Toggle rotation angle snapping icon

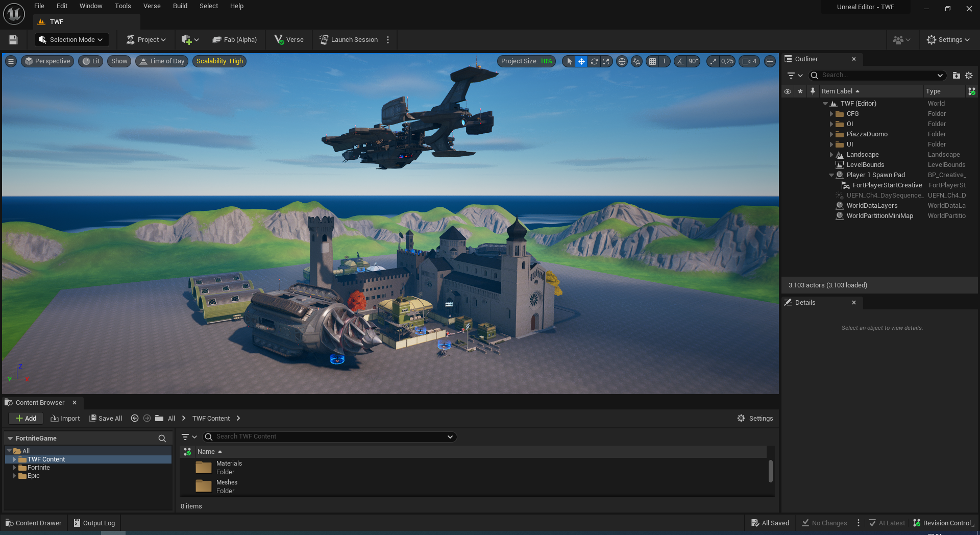click(x=680, y=61)
